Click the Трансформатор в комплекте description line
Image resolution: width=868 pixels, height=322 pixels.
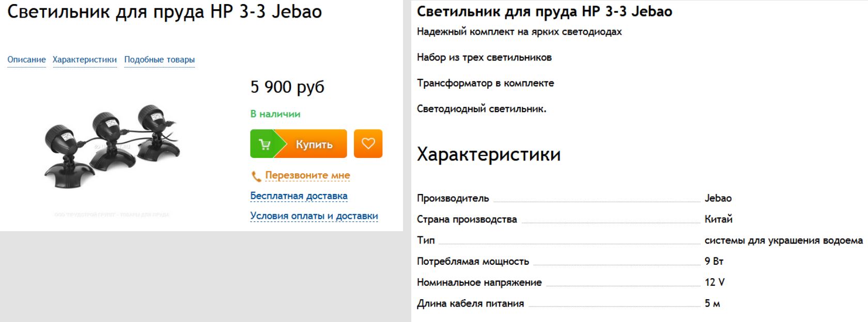[485, 83]
